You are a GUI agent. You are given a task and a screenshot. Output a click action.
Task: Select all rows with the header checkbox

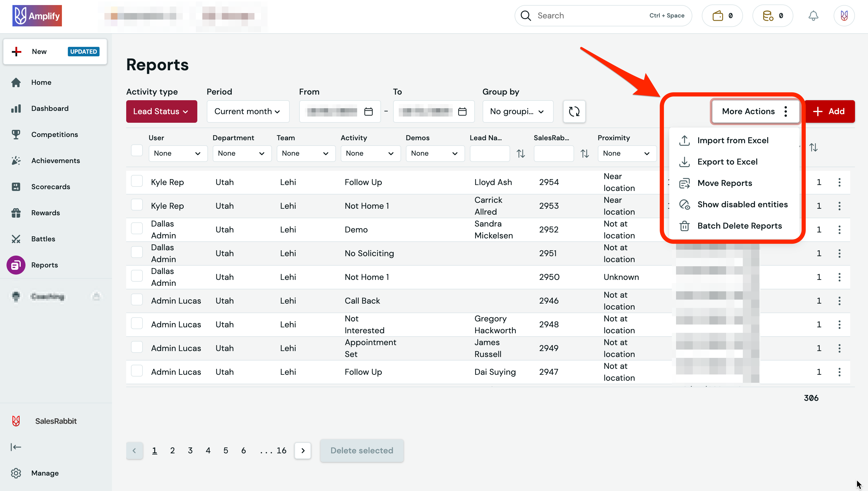click(x=137, y=150)
